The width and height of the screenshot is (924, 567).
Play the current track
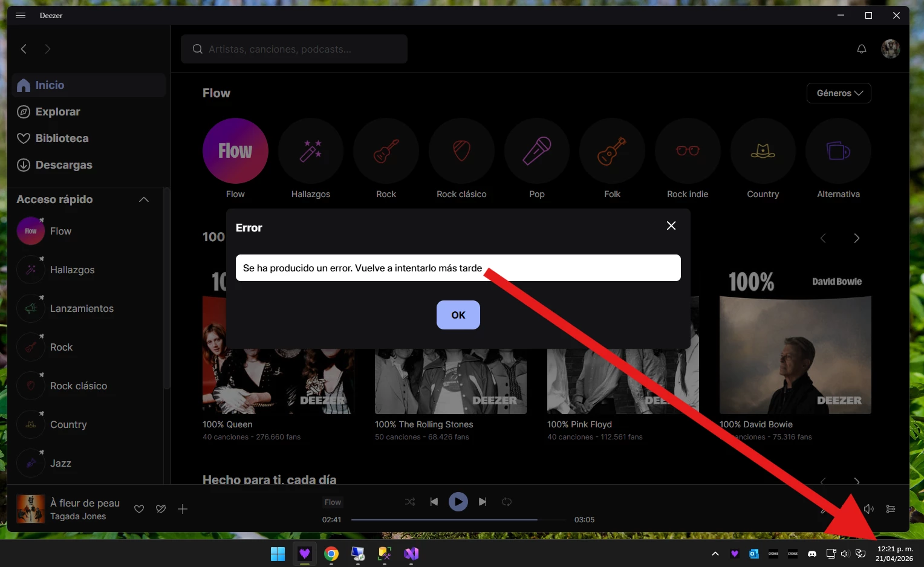tap(458, 502)
